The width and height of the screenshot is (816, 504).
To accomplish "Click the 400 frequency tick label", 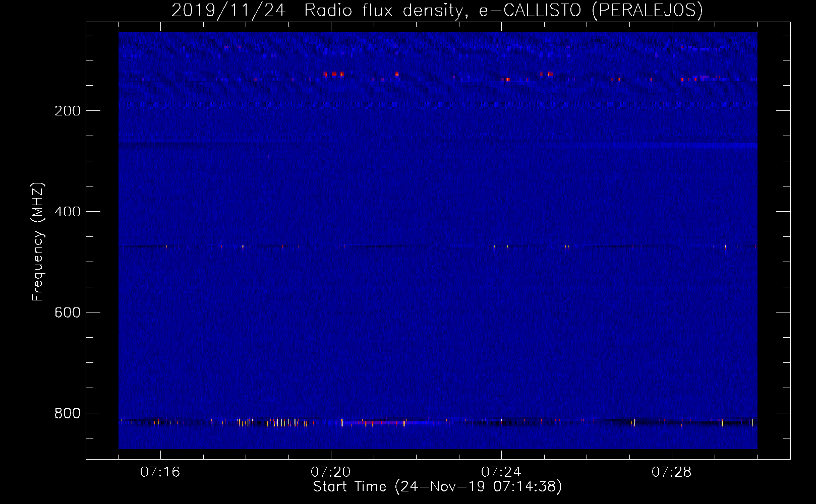I will point(68,212).
